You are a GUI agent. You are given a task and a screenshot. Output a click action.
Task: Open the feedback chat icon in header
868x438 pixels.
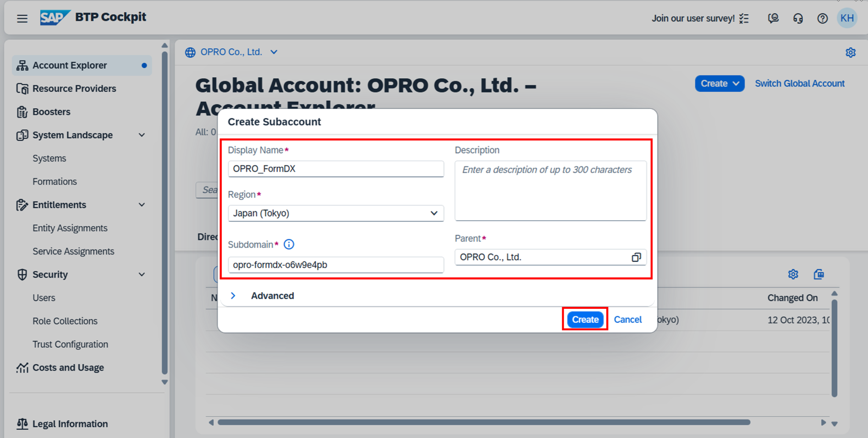tap(773, 18)
